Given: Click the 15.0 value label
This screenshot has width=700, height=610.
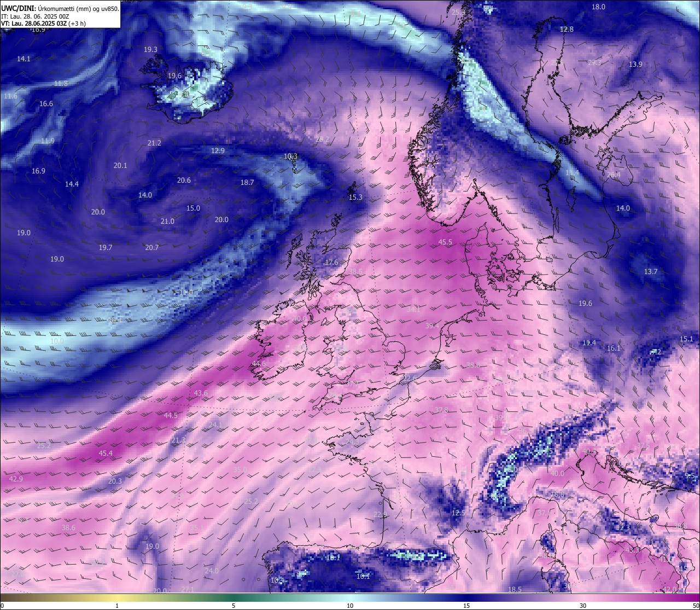Looking at the screenshot, I should click(193, 208).
